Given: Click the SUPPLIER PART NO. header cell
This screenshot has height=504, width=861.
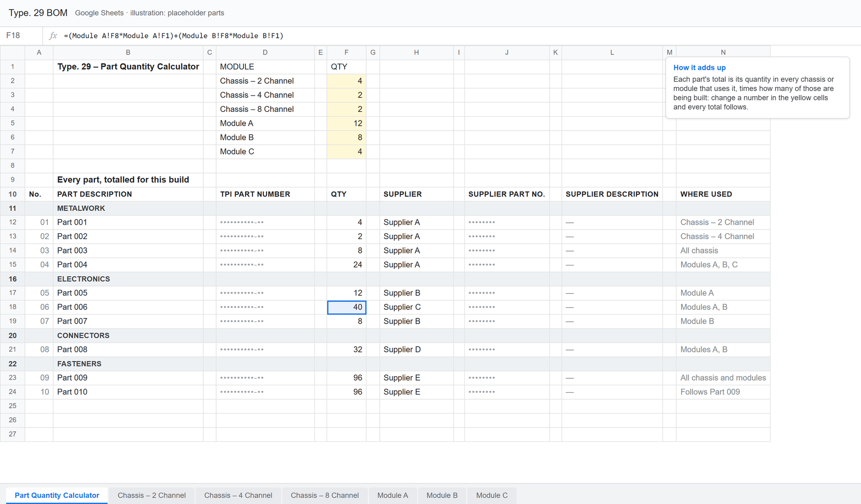Looking at the screenshot, I should [x=507, y=194].
